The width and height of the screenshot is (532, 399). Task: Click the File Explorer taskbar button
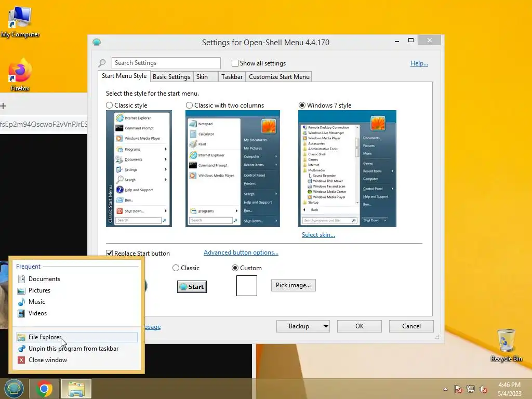[x=76, y=389]
